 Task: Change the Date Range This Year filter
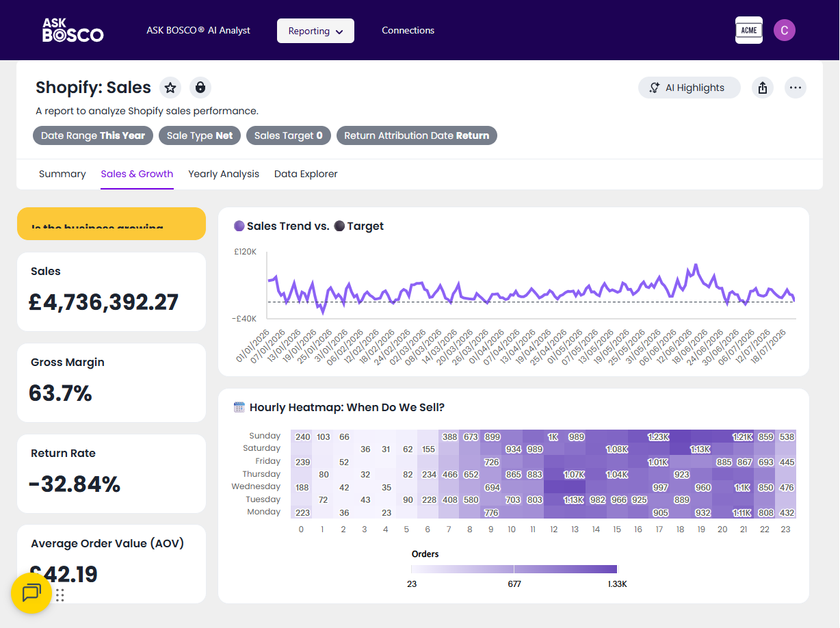pyautogui.click(x=93, y=135)
